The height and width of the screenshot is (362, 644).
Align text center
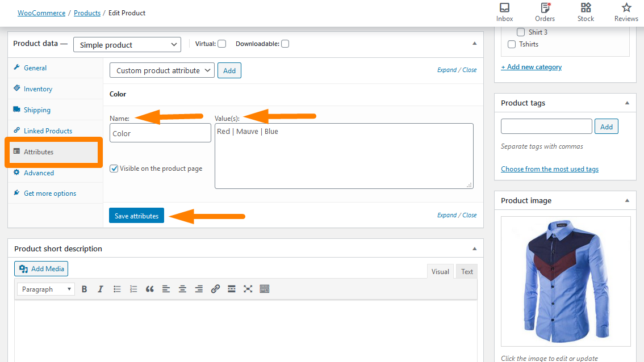182,289
